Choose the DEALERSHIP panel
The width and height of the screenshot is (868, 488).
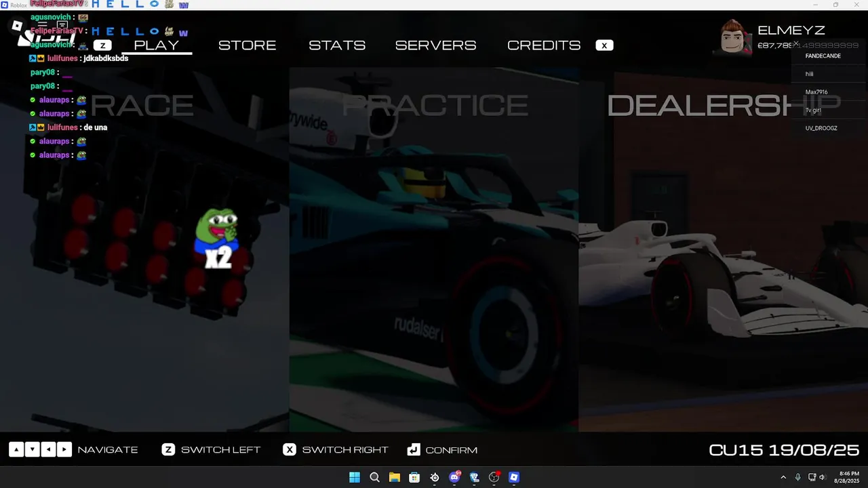point(723,249)
